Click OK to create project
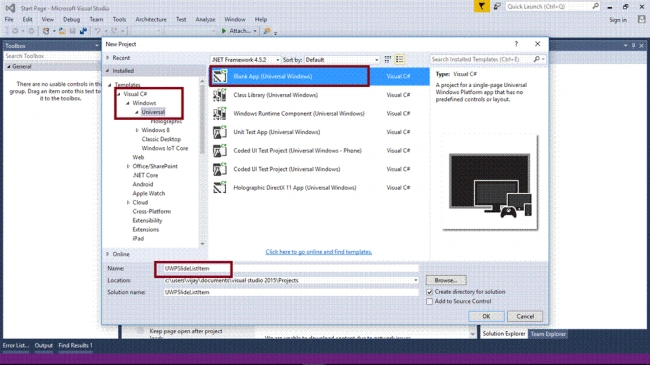This screenshot has width=650, height=365. tap(486, 316)
